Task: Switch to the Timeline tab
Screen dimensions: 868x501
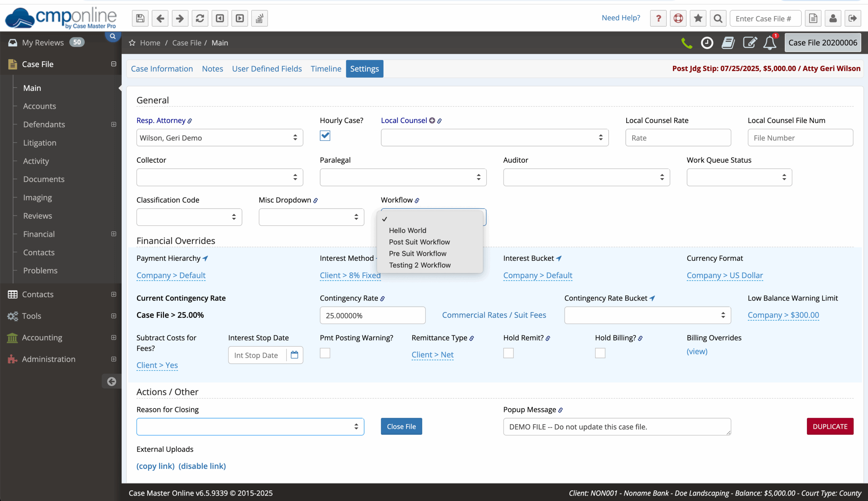Action: pyautogui.click(x=326, y=69)
